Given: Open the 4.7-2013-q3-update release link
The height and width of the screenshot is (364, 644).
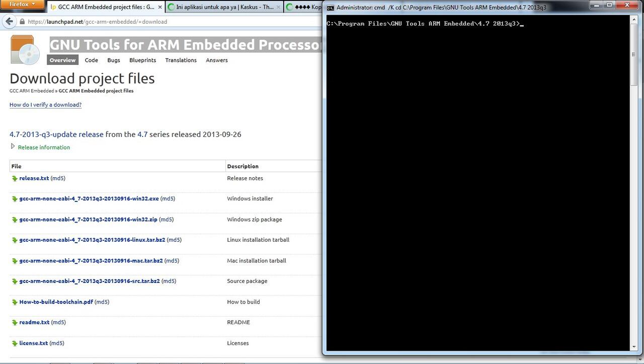Looking at the screenshot, I should 56,134.
